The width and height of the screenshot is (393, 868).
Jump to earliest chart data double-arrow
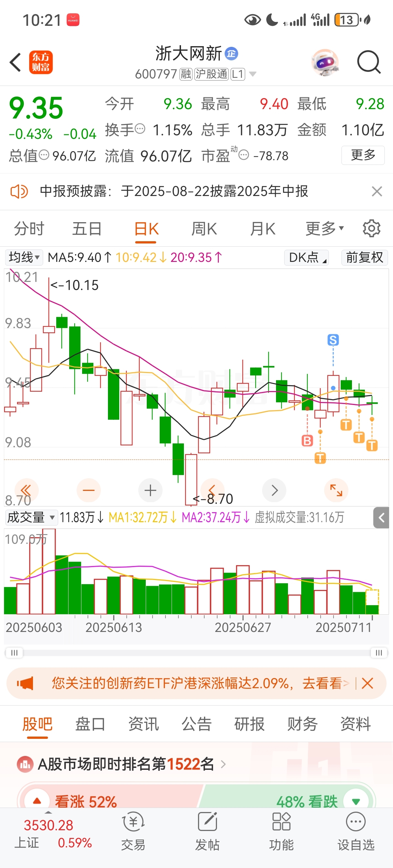[x=26, y=490]
